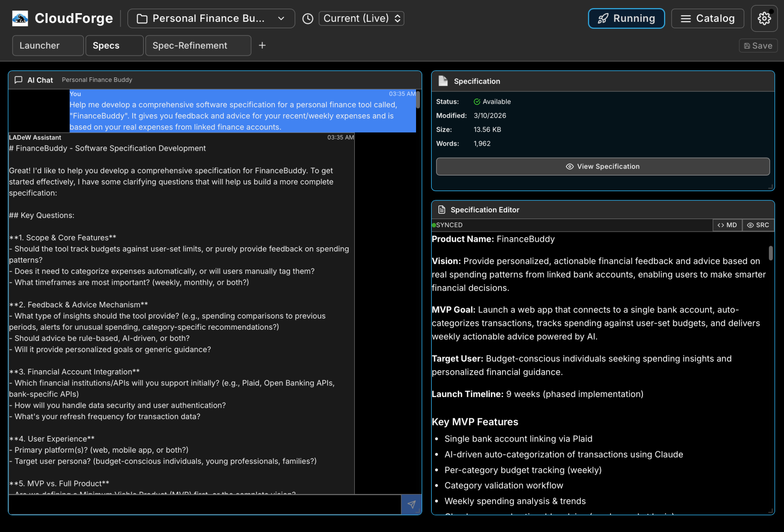Toggle the Running status

tap(626, 18)
